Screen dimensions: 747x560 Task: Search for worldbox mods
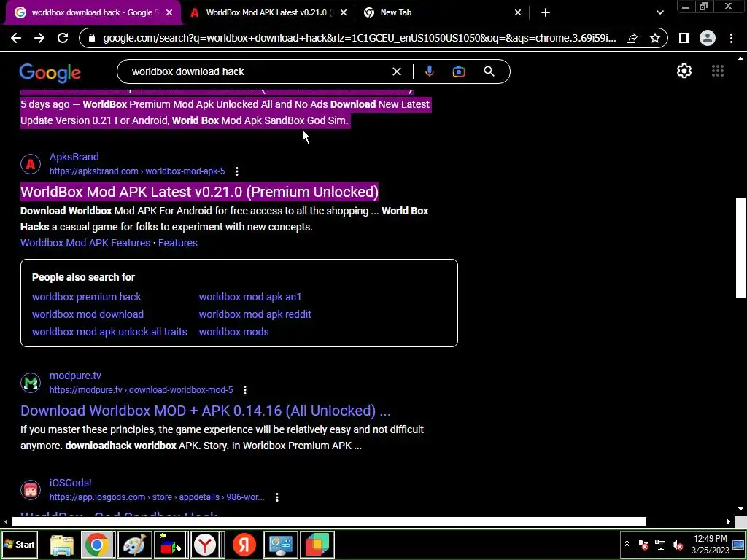[233, 332]
